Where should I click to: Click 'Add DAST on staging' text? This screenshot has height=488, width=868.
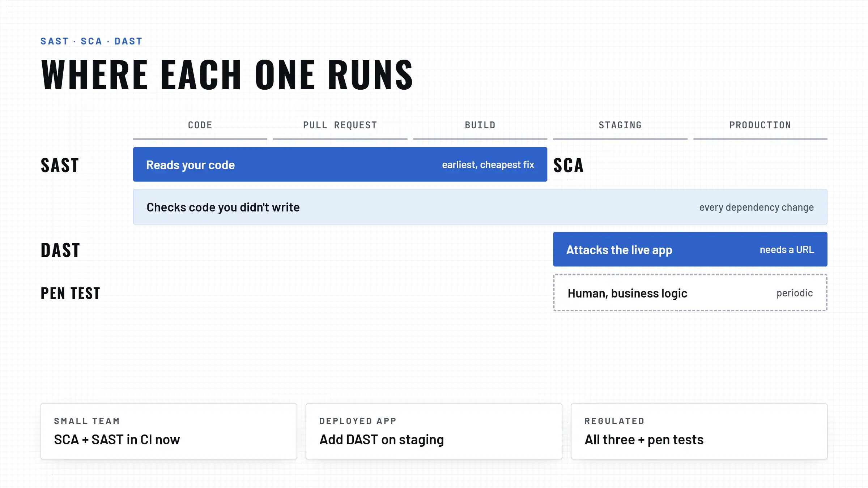point(382,440)
